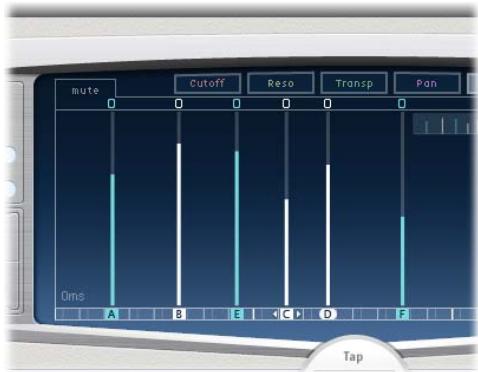Select tap E handle in identification bar
The height and width of the screenshot is (372, 478).
click(237, 314)
